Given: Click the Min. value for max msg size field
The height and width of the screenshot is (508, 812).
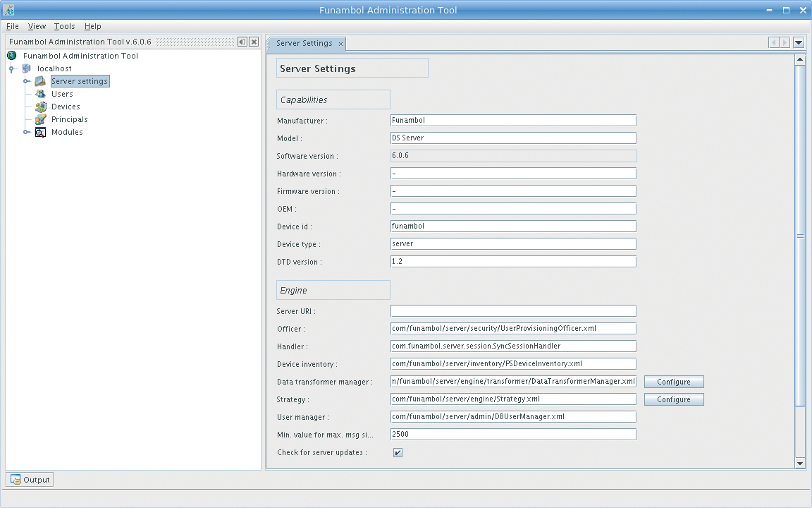Looking at the screenshot, I should (513, 435).
